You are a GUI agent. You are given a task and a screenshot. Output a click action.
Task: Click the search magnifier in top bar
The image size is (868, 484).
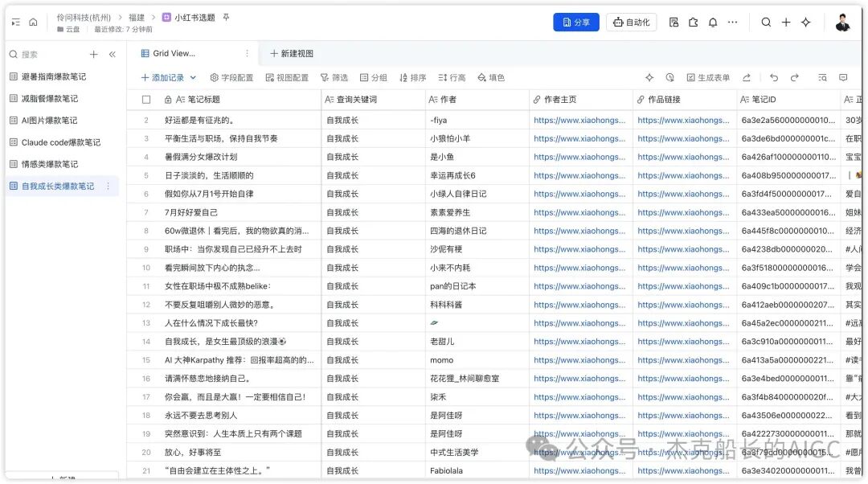click(766, 23)
